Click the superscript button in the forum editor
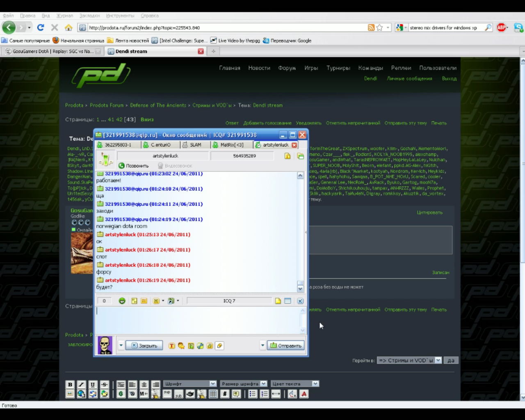Viewport: 525px width, 420px height. click(167, 394)
